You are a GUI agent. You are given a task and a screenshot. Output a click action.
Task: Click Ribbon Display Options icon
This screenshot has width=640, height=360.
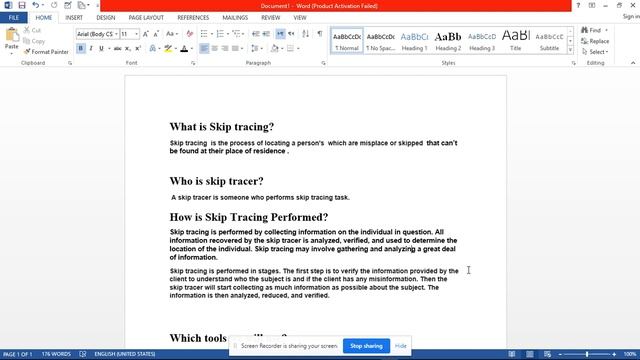pos(592,5)
